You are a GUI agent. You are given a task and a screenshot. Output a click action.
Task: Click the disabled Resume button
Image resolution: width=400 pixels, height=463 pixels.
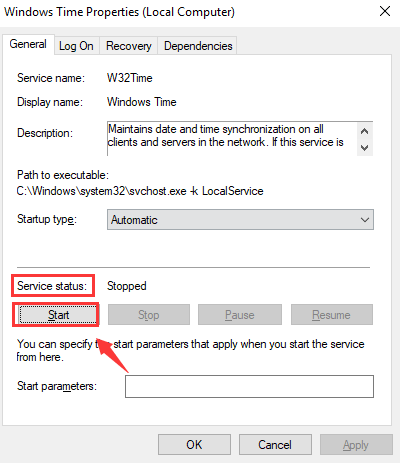(x=332, y=315)
